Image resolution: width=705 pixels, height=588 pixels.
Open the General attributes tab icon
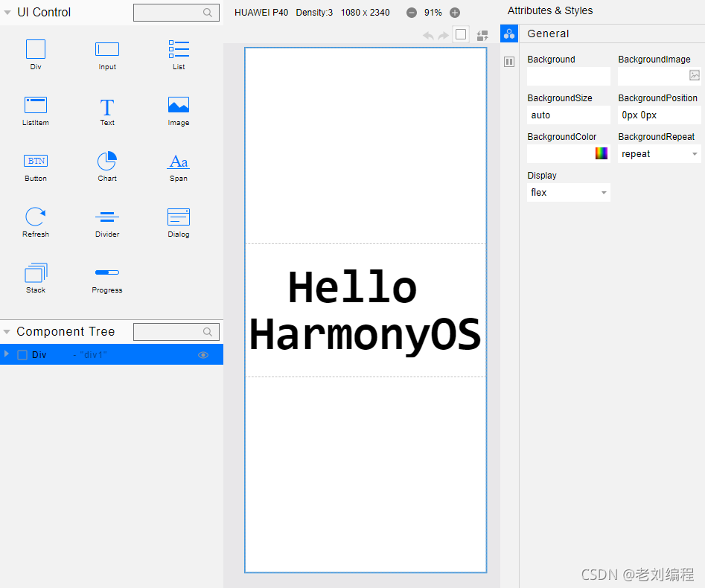pyautogui.click(x=509, y=33)
